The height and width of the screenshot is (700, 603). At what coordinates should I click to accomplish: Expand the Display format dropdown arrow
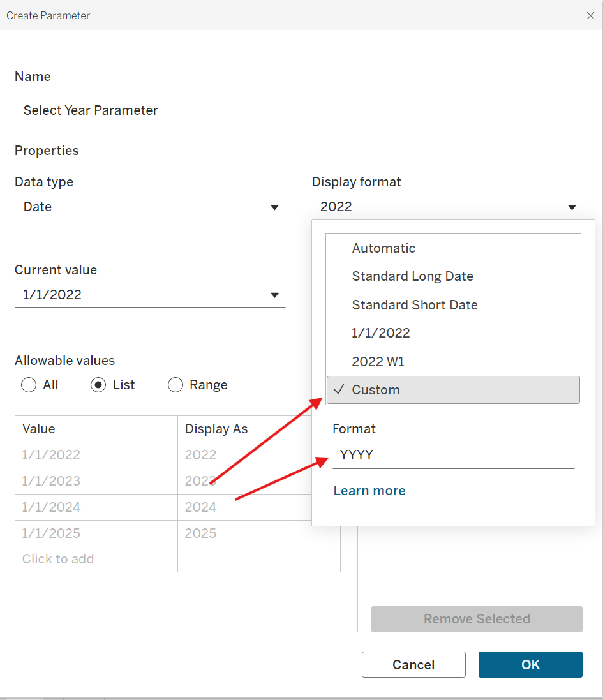coord(572,207)
